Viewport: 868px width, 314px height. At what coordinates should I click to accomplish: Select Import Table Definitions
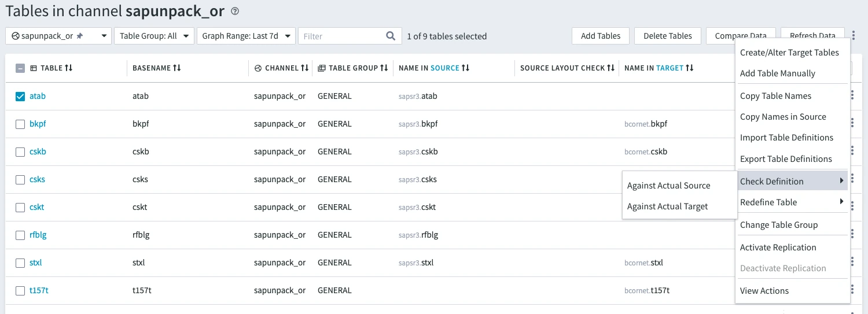click(x=786, y=137)
